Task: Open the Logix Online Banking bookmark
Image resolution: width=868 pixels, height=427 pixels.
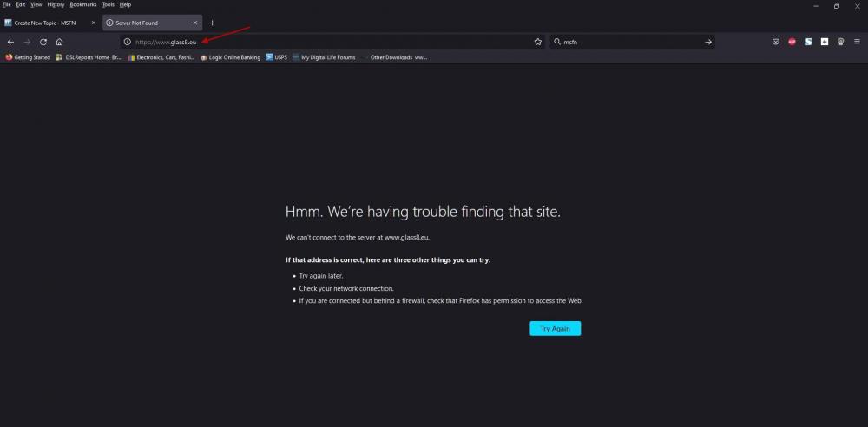Action: tap(230, 57)
